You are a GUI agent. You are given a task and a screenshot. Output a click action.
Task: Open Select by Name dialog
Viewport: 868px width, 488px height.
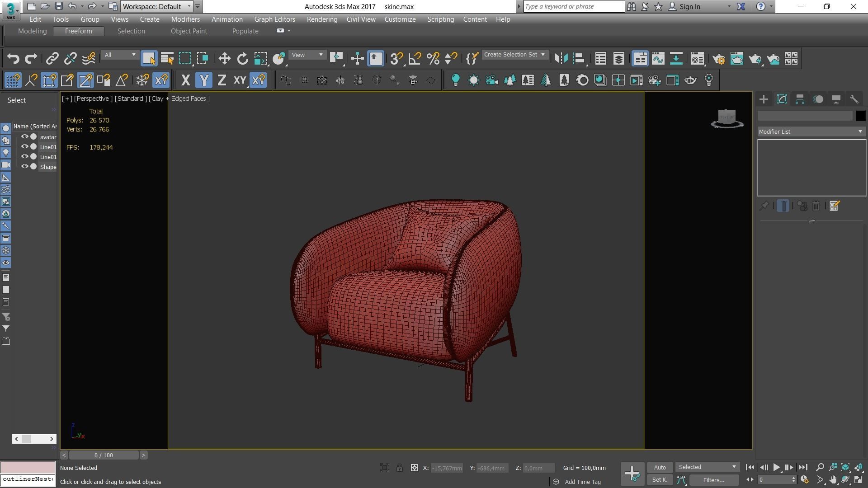tap(167, 59)
